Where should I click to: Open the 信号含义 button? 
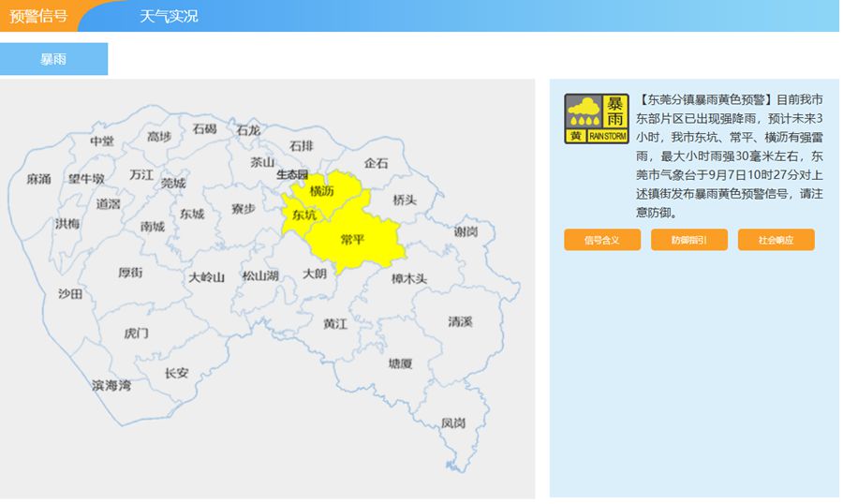[x=602, y=240]
